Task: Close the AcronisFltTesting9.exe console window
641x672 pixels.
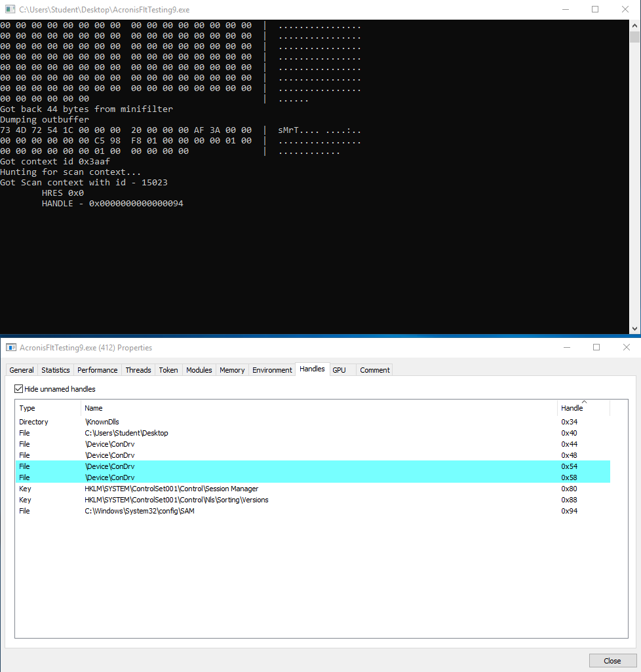Action: [625, 9]
